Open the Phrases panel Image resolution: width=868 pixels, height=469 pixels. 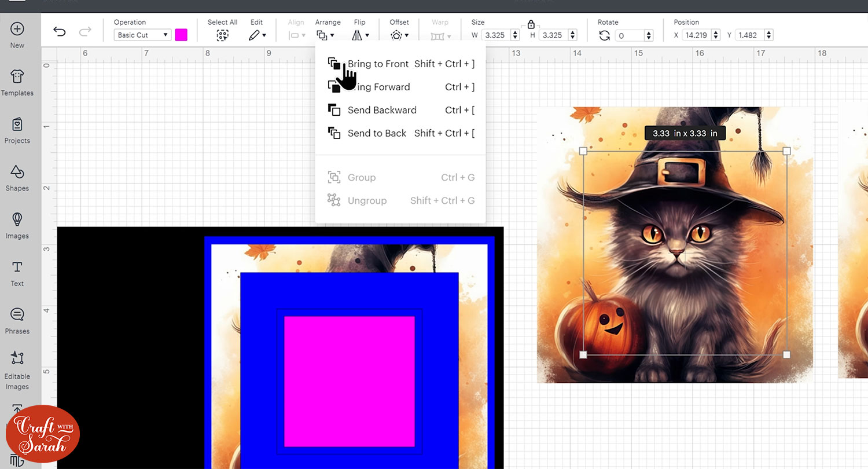(x=17, y=321)
